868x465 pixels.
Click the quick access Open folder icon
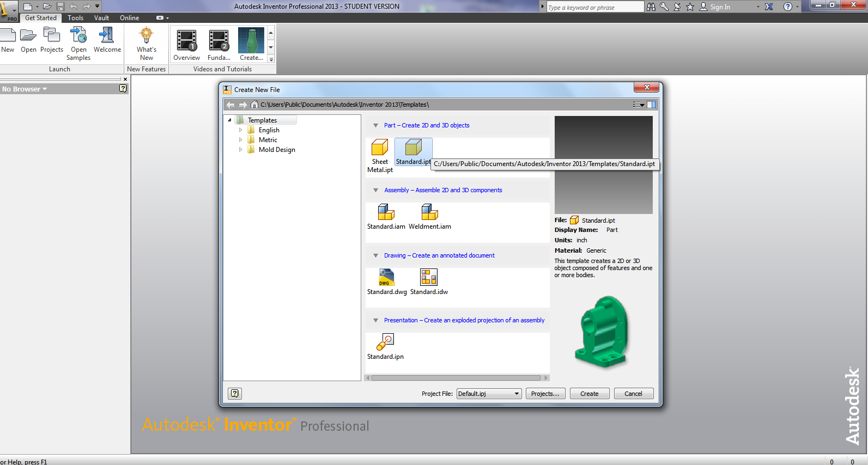pos(47,7)
